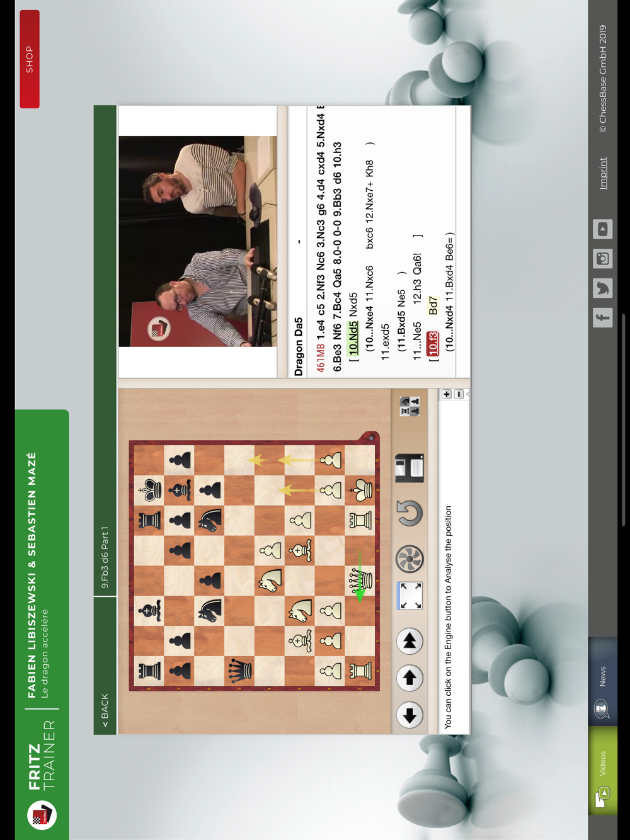Increase engine lines with the plus button
Image resolution: width=630 pixels, height=840 pixels.
tap(447, 394)
